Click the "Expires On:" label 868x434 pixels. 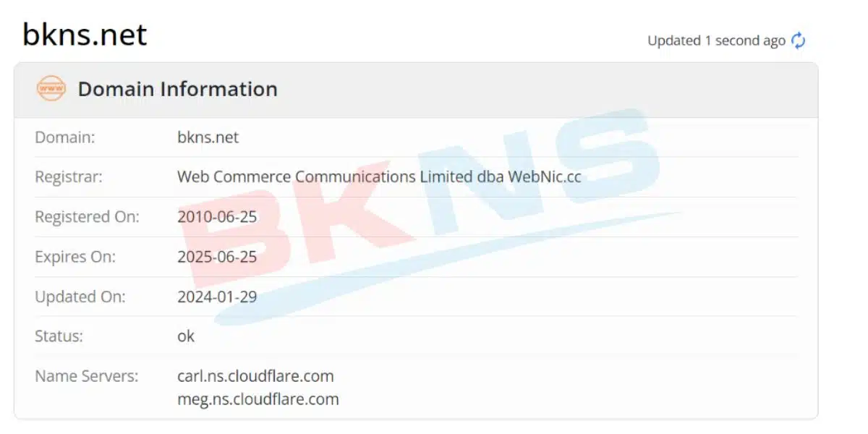tap(75, 257)
